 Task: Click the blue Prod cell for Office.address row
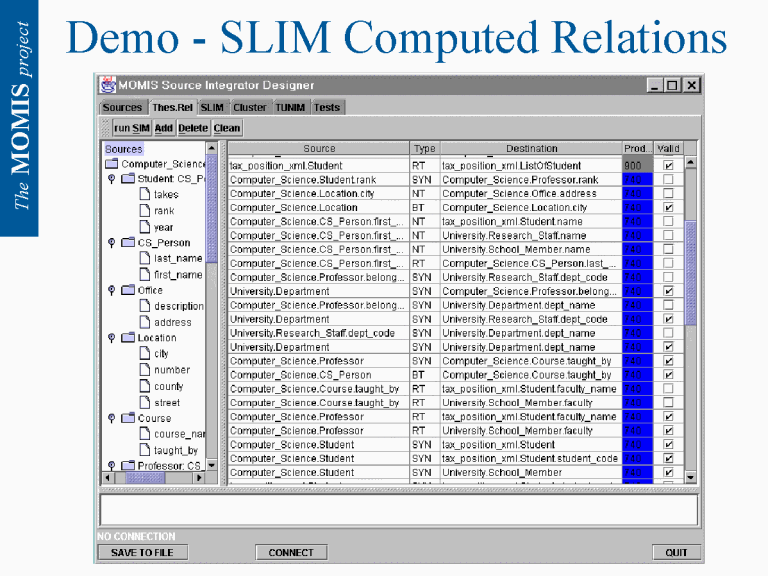[636, 194]
